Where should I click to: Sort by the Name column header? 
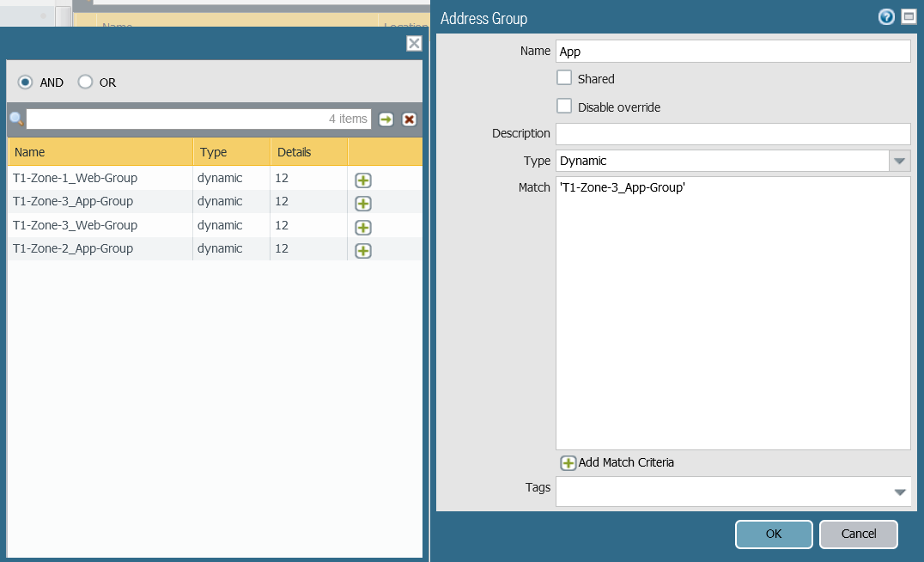pyautogui.click(x=100, y=152)
